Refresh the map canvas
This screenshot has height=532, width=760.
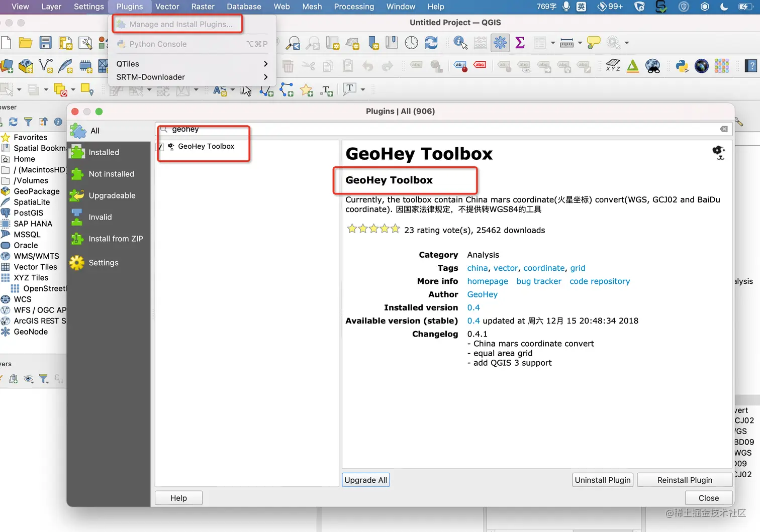[x=431, y=43]
